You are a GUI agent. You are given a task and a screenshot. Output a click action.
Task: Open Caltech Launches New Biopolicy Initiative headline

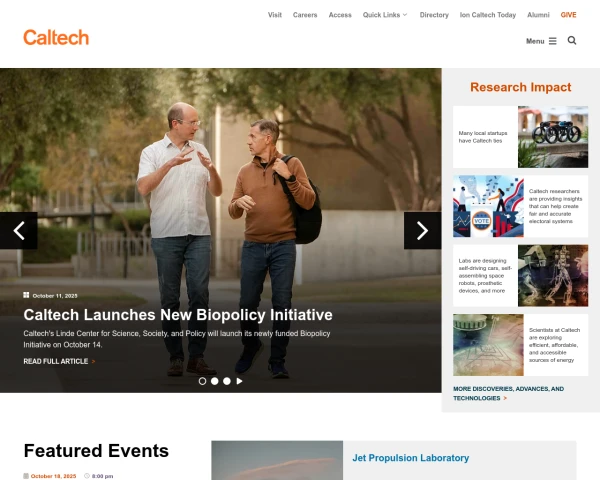tap(178, 315)
